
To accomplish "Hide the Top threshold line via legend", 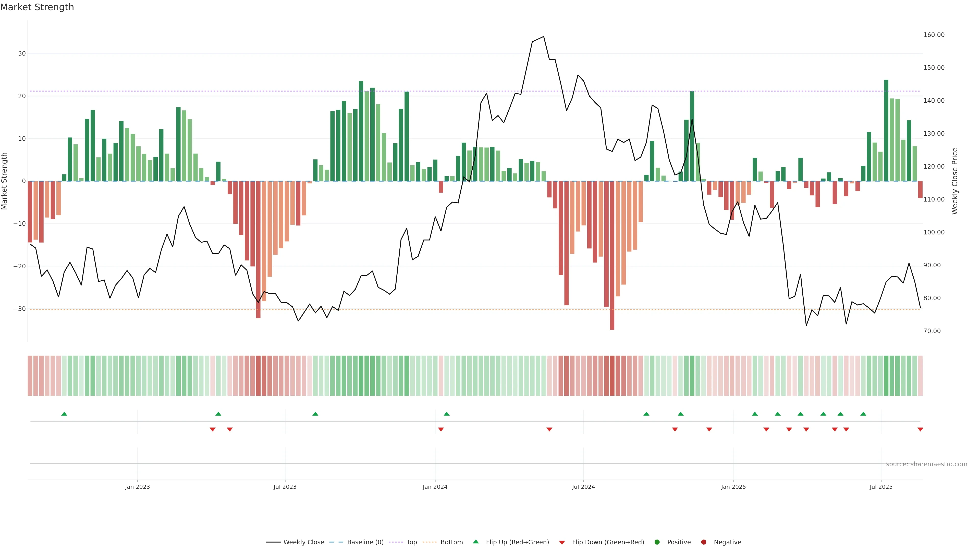I will [x=411, y=542].
